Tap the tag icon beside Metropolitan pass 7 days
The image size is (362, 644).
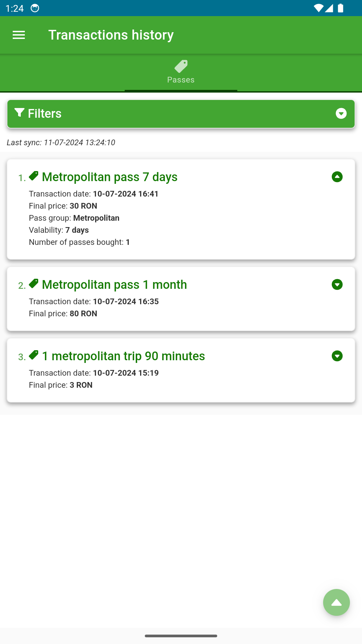(x=34, y=176)
